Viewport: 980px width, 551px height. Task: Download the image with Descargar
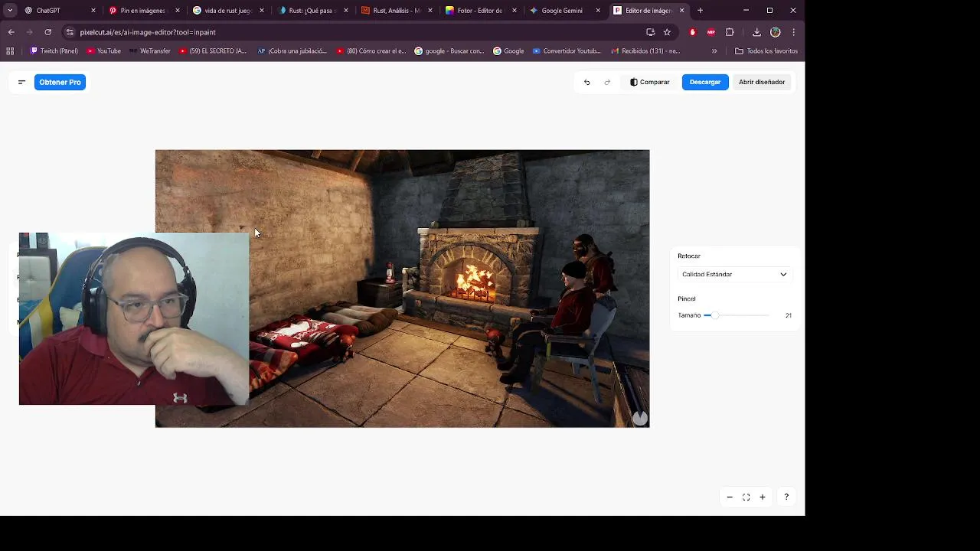[x=705, y=82]
